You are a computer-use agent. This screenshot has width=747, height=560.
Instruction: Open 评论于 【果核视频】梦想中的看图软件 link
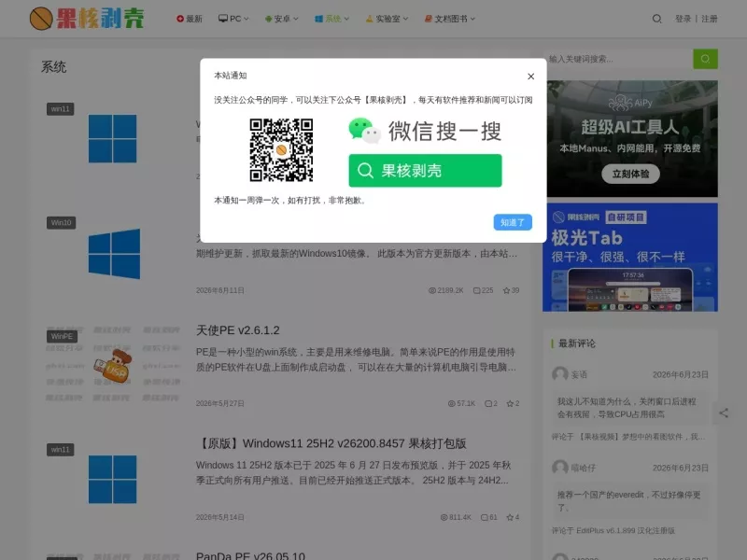(628, 437)
